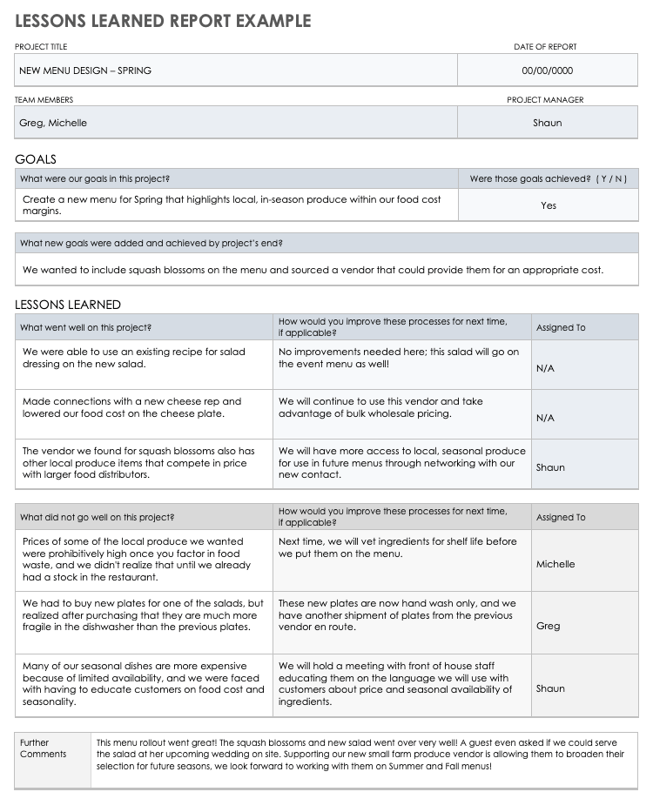Select the salad dressing recipe cell
Screen dimensions: 653x812
[x=144, y=364]
